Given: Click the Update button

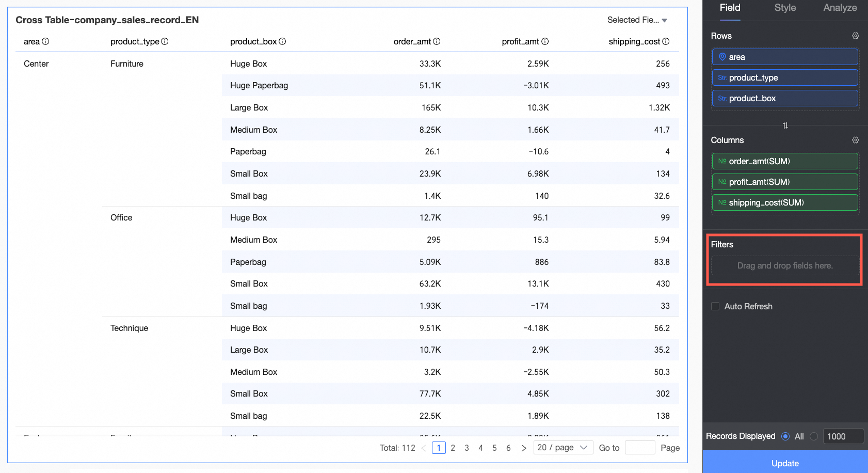Looking at the screenshot, I should click(x=785, y=463).
